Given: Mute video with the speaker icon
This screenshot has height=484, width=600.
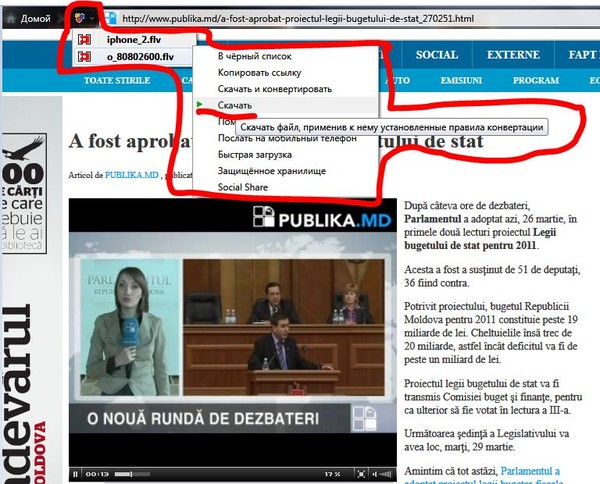Looking at the screenshot, I should [375, 474].
